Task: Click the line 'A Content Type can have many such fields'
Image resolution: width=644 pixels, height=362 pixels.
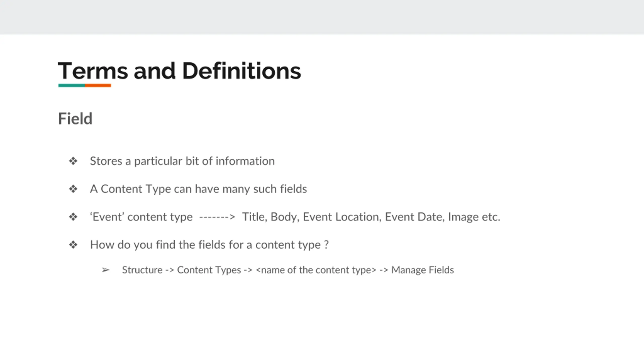Action: click(x=198, y=189)
